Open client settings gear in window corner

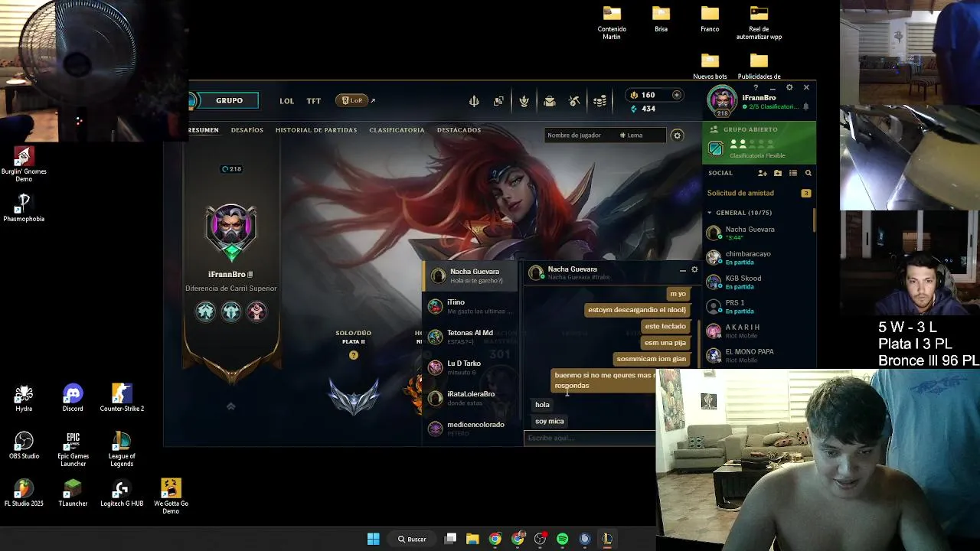(789, 87)
